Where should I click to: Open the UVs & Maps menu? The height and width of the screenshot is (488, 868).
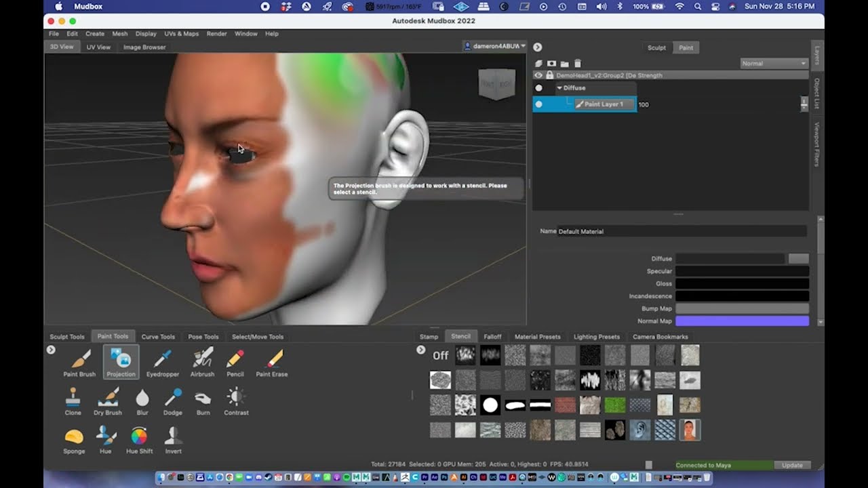tap(181, 33)
